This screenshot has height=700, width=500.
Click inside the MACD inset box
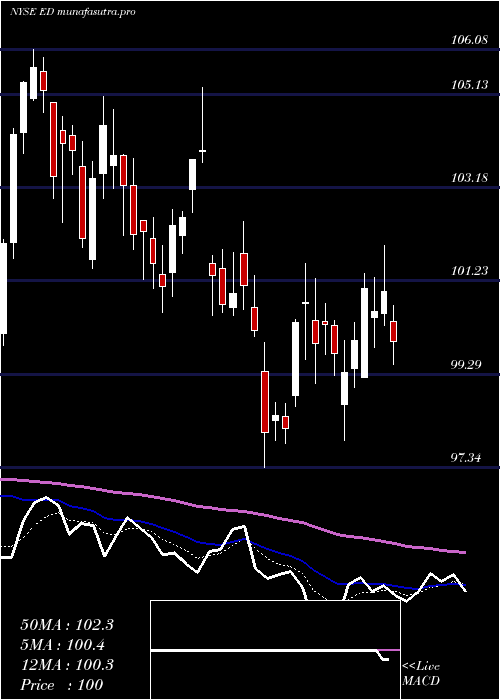(x=275, y=650)
